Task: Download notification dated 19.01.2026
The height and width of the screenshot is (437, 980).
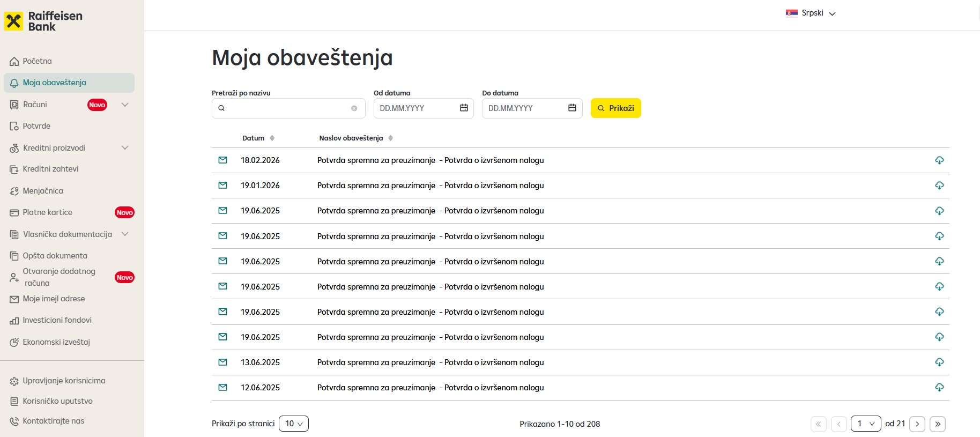Action: pyautogui.click(x=939, y=186)
